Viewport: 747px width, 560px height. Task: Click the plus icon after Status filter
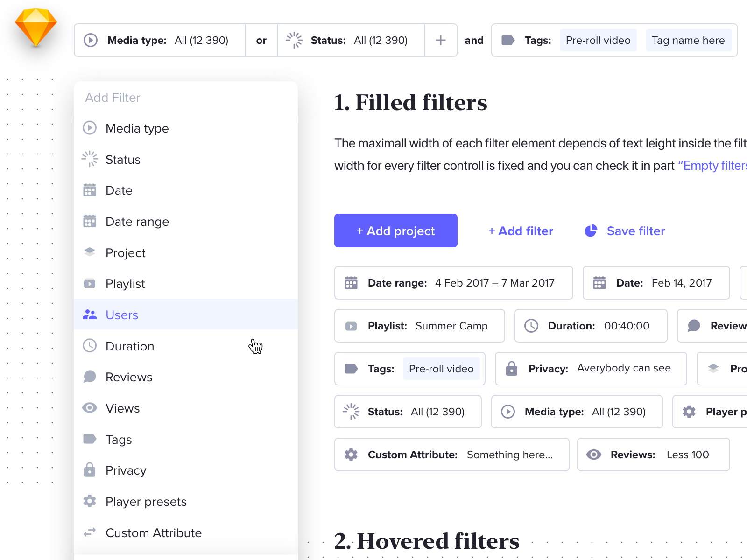[440, 41]
